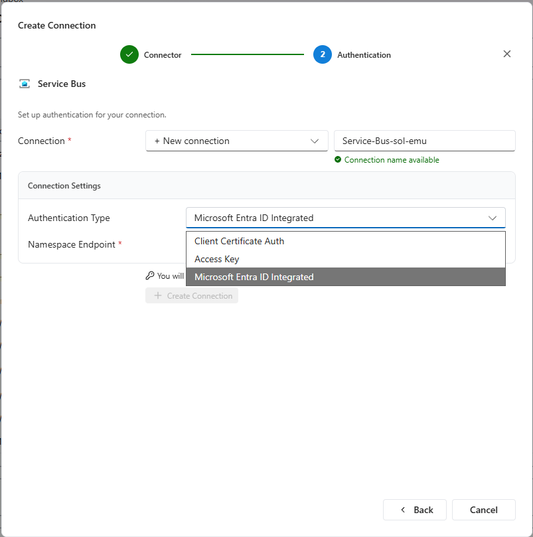533x537 pixels.
Task: Go Back to the previous step
Action: (x=415, y=510)
